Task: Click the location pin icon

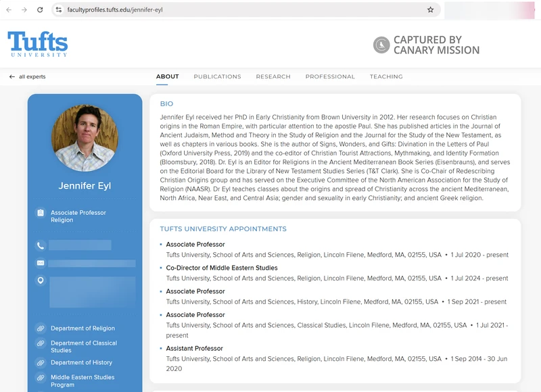Action: (x=41, y=280)
